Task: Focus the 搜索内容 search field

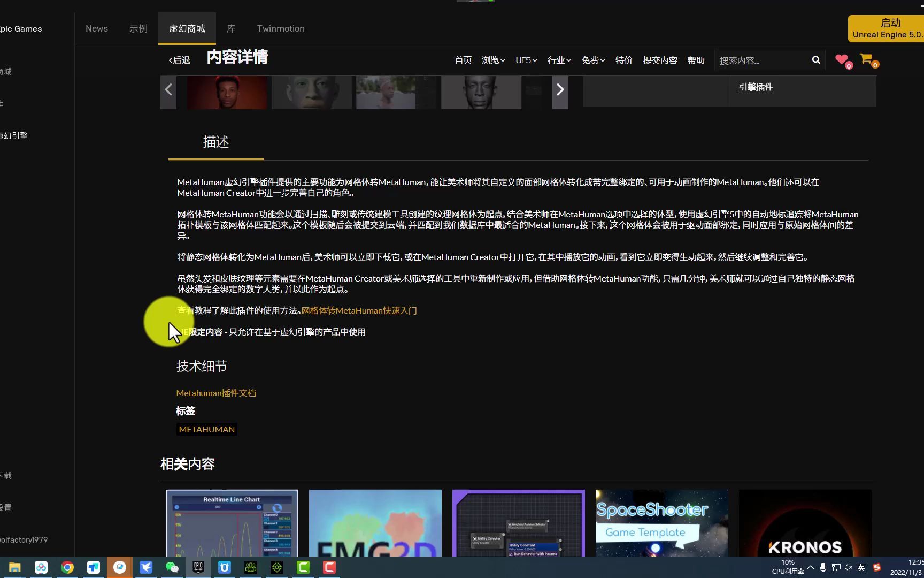Action: coord(762,60)
